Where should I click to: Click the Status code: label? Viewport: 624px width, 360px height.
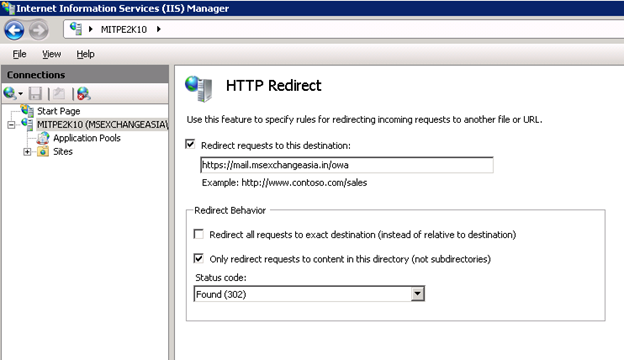pos(221,277)
